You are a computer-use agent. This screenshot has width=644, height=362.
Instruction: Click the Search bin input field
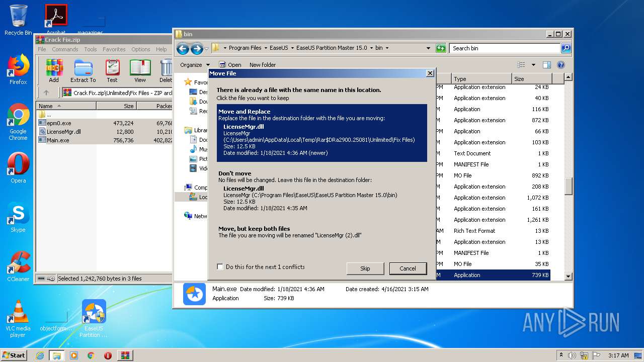(x=505, y=48)
